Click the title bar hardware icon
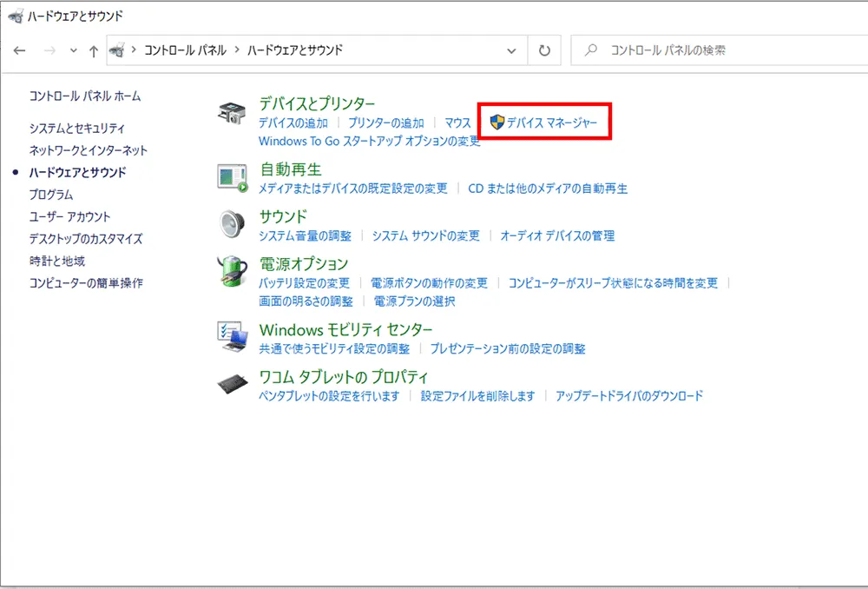This screenshot has width=868, height=589. pos(16,16)
